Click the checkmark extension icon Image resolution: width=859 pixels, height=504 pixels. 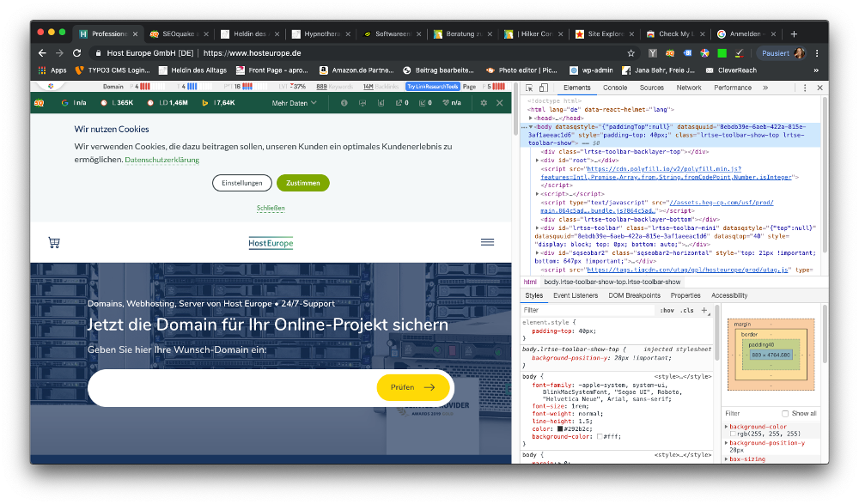click(x=740, y=53)
